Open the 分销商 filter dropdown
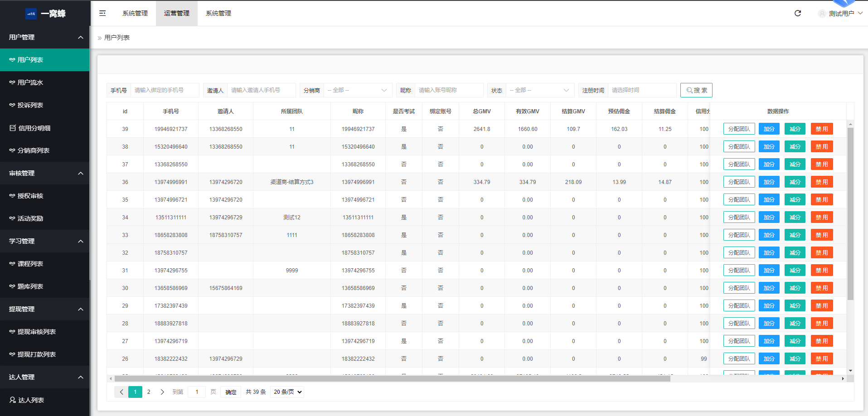 coord(358,90)
